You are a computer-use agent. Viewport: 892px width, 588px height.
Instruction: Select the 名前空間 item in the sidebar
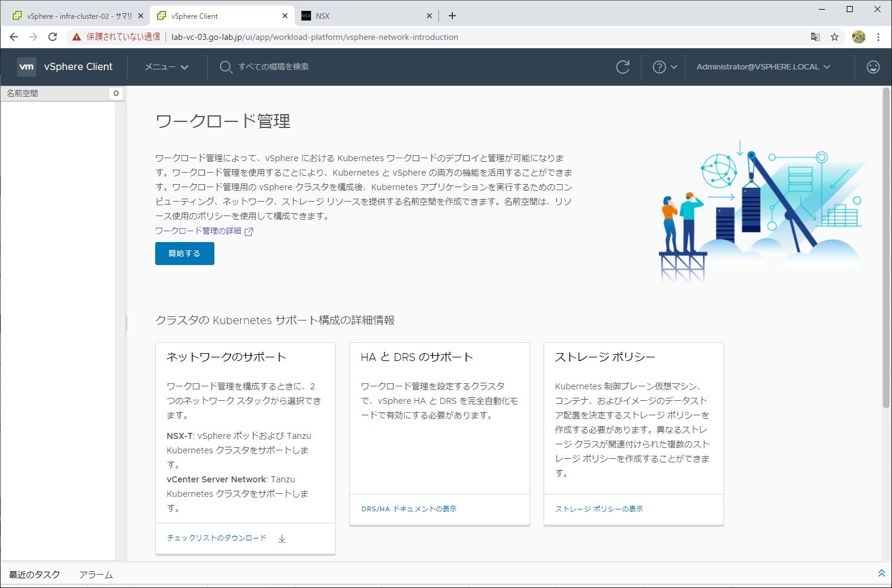pos(22,94)
